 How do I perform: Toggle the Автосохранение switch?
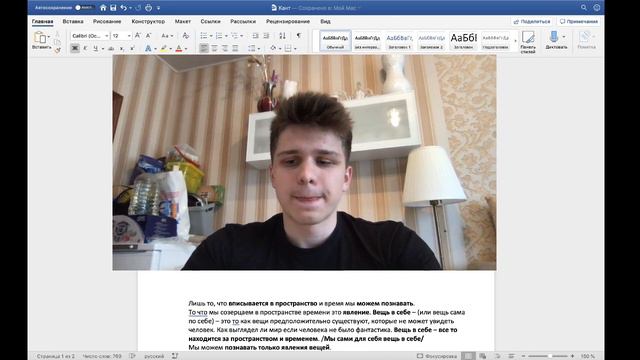point(84,7)
